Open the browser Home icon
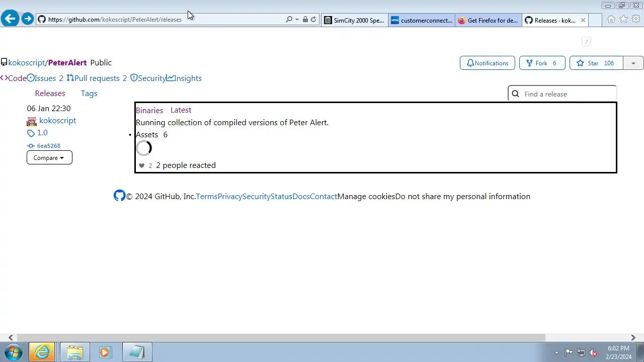 (611, 19)
